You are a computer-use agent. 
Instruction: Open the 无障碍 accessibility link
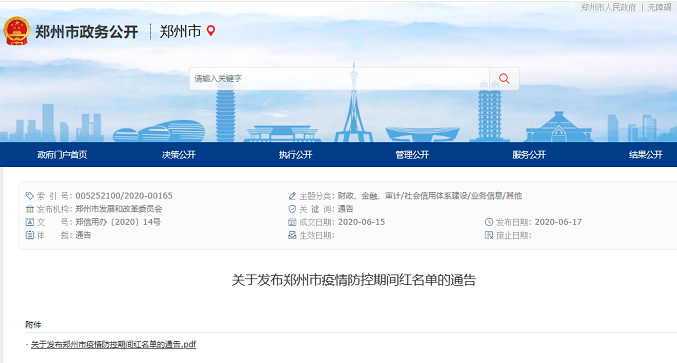tap(659, 7)
